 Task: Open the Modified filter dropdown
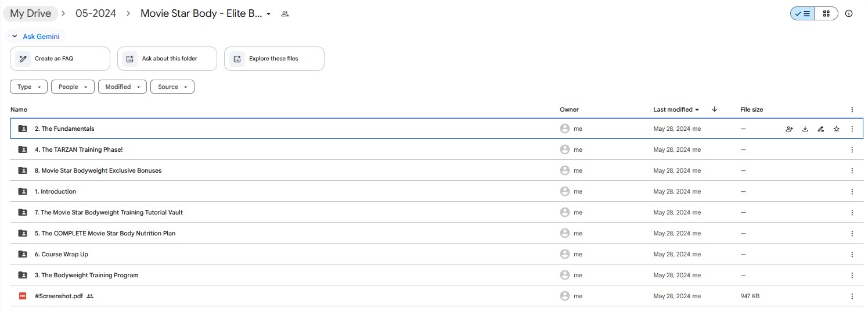122,87
